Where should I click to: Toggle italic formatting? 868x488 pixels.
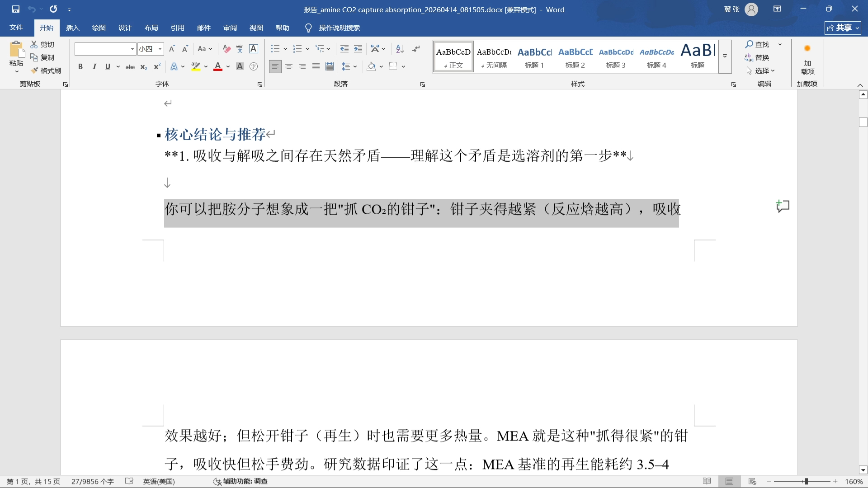pyautogui.click(x=94, y=67)
